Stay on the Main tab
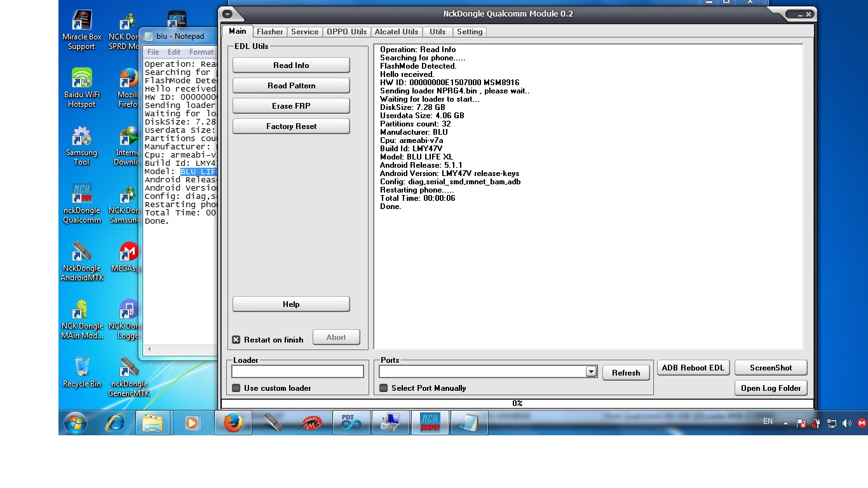 click(x=238, y=31)
